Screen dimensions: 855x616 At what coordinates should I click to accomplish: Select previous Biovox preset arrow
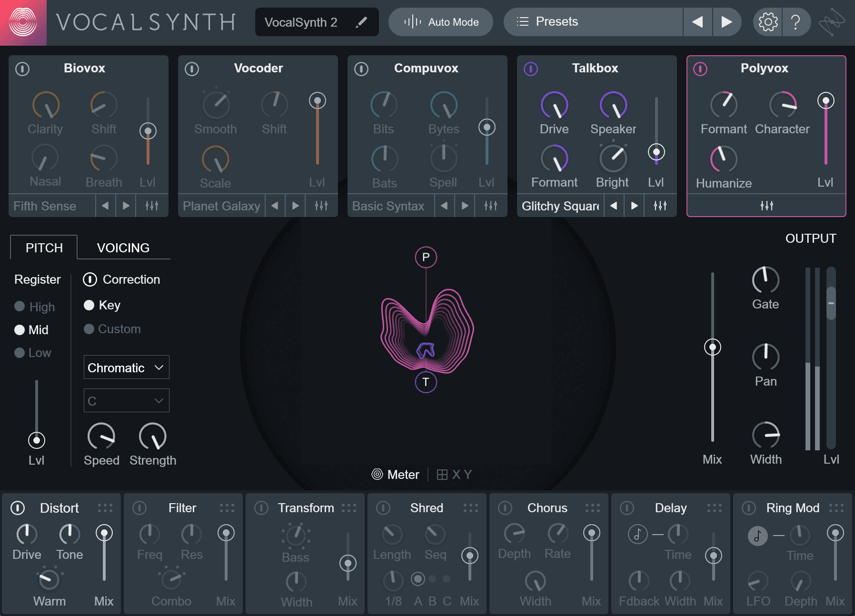pos(105,206)
